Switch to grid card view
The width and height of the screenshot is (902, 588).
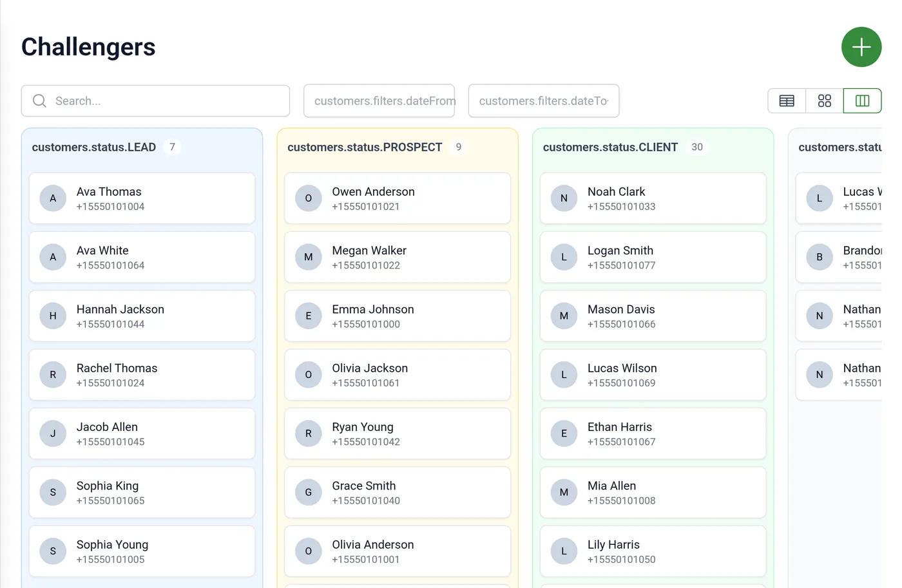tap(825, 101)
